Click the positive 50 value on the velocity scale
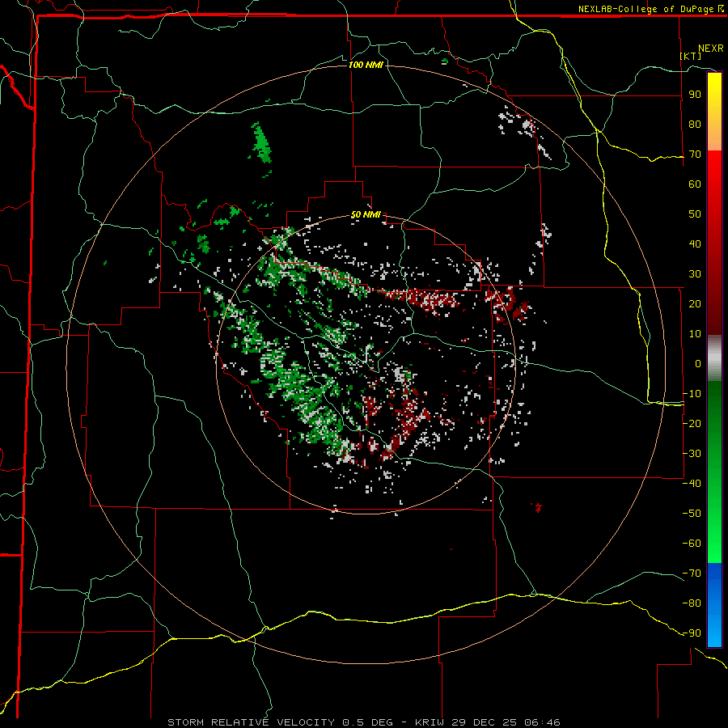 pyautogui.click(x=695, y=214)
